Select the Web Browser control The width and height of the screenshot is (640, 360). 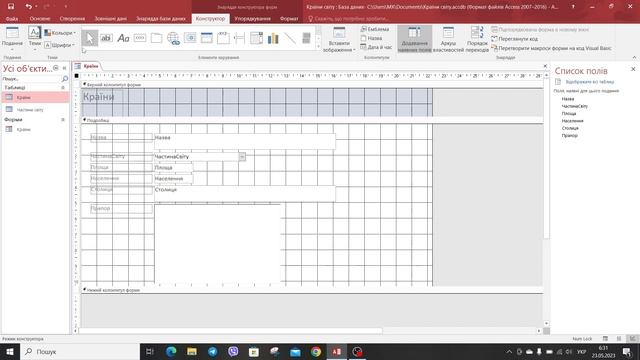pyautogui.click(x=190, y=38)
